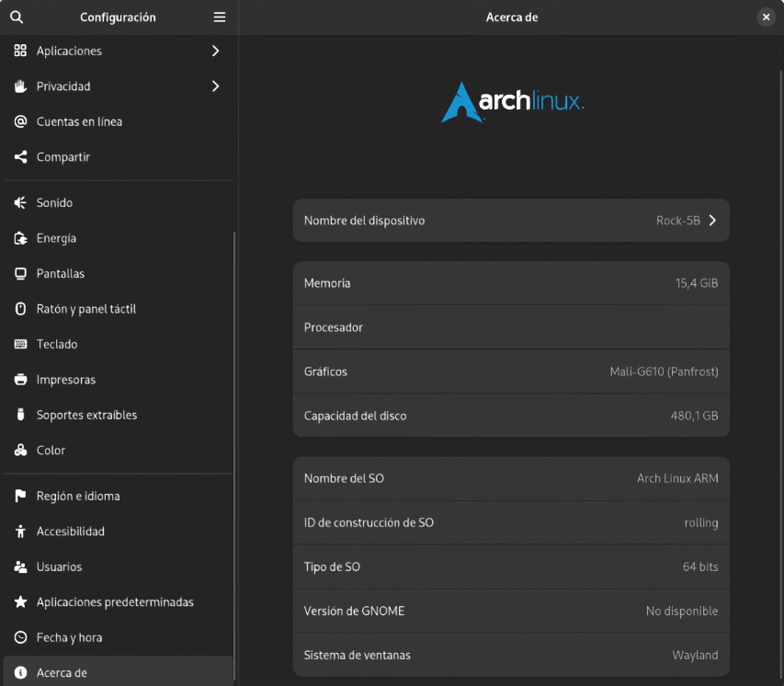
Task: Select the Energía panel
Action: pos(118,238)
